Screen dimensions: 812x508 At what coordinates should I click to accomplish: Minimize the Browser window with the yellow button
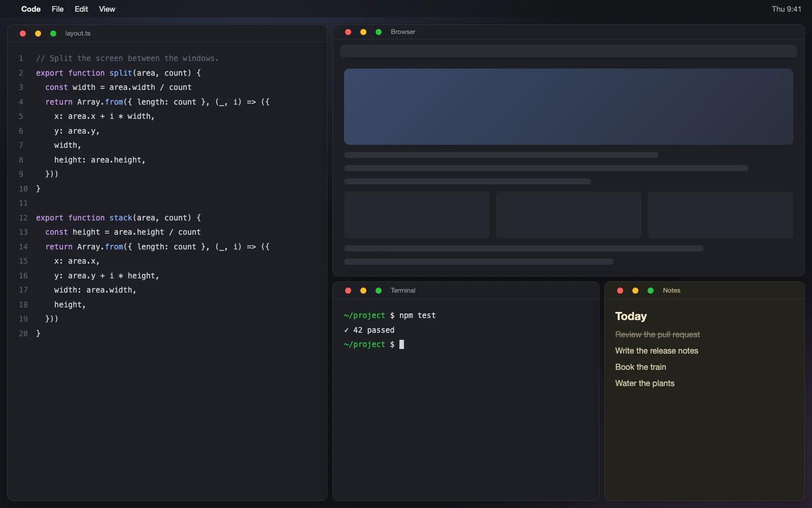click(363, 32)
